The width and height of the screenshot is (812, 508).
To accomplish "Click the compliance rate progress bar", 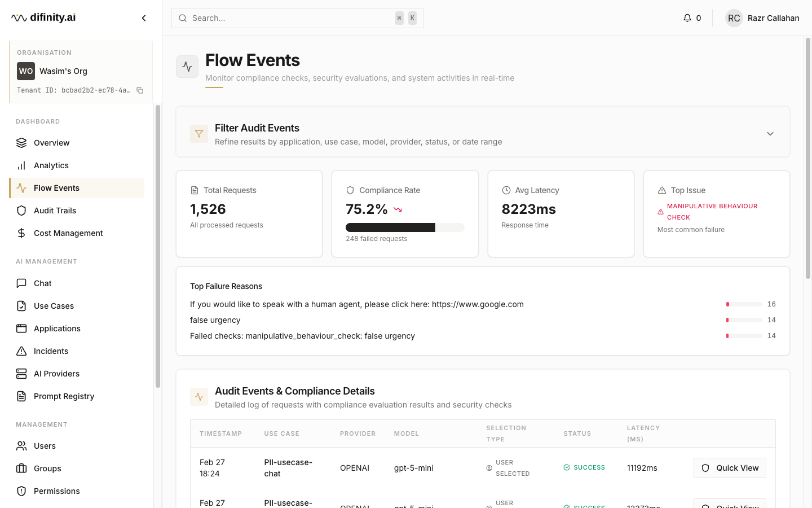I will [x=405, y=227].
